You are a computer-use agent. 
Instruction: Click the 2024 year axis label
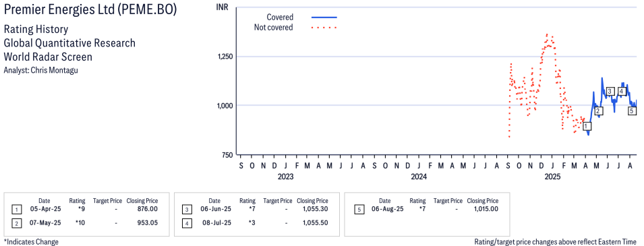[x=419, y=177]
